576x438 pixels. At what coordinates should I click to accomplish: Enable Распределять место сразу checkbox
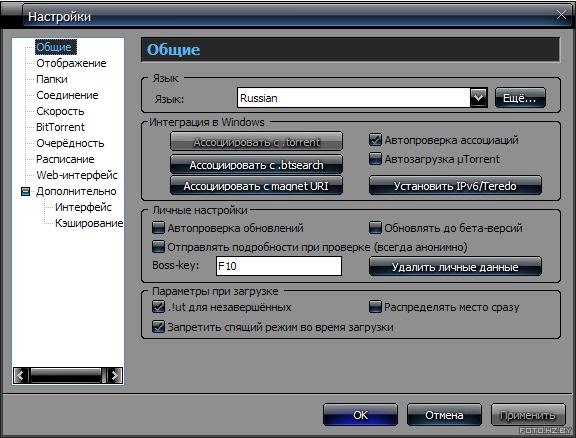[375, 307]
